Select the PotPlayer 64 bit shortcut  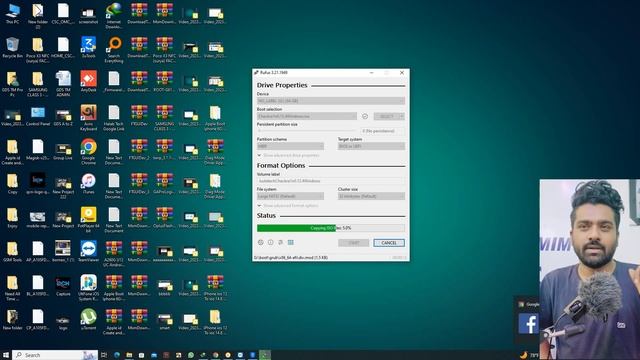tap(88, 220)
